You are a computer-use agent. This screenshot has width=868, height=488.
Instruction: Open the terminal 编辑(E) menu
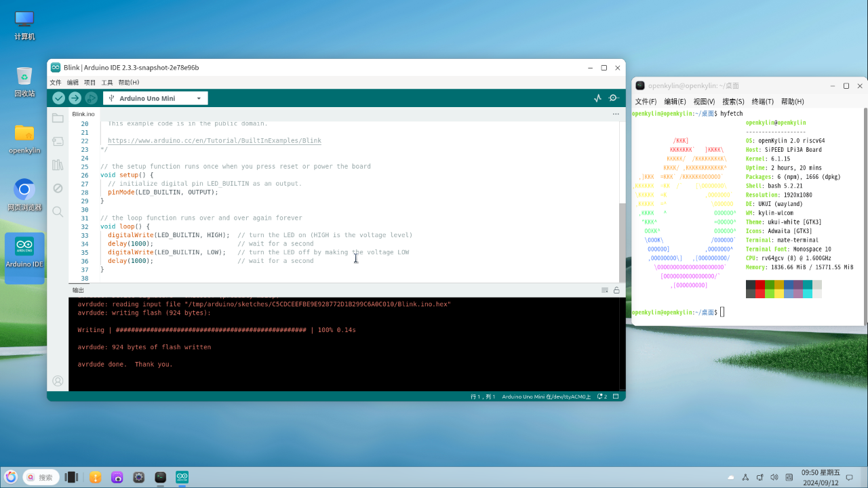[x=675, y=102]
